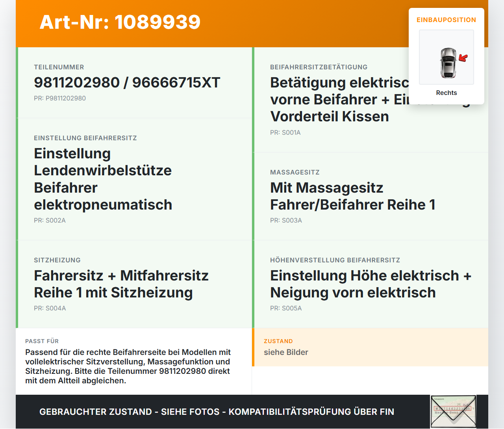Click the SITZHEIZUNG label
Viewport: 504px width, 429px height.
(x=57, y=260)
